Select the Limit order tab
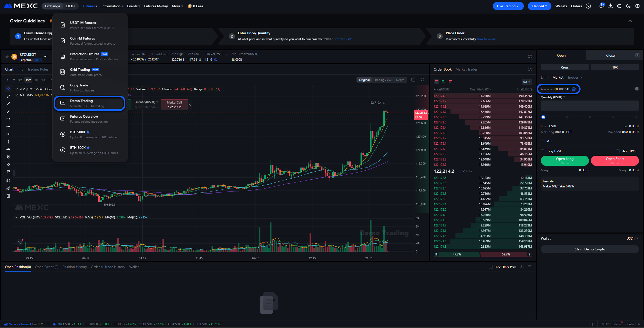 coord(544,77)
